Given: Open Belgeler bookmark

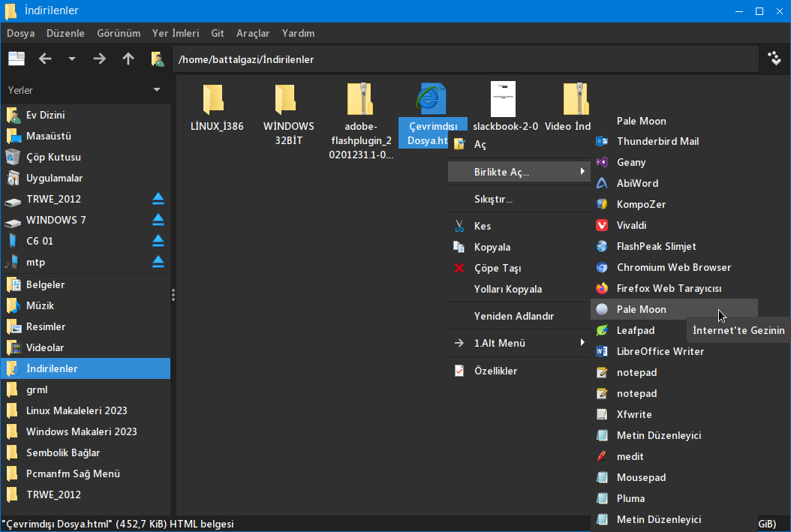Looking at the screenshot, I should [x=86, y=284].
